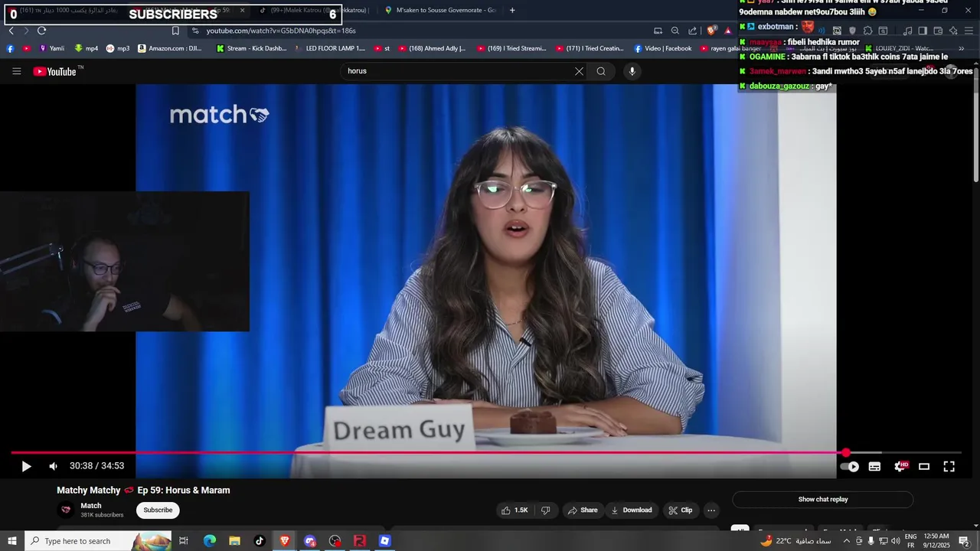The height and width of the screenshot is (551, 980).
Task: Click the red progress scrubber handle
Action: [846, 453]
